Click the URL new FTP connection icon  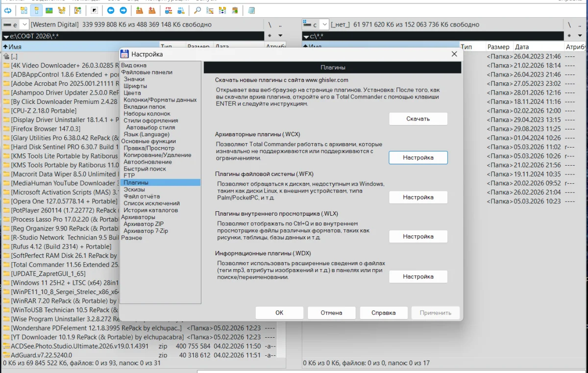pyautogui.click(x=181, y=10)
